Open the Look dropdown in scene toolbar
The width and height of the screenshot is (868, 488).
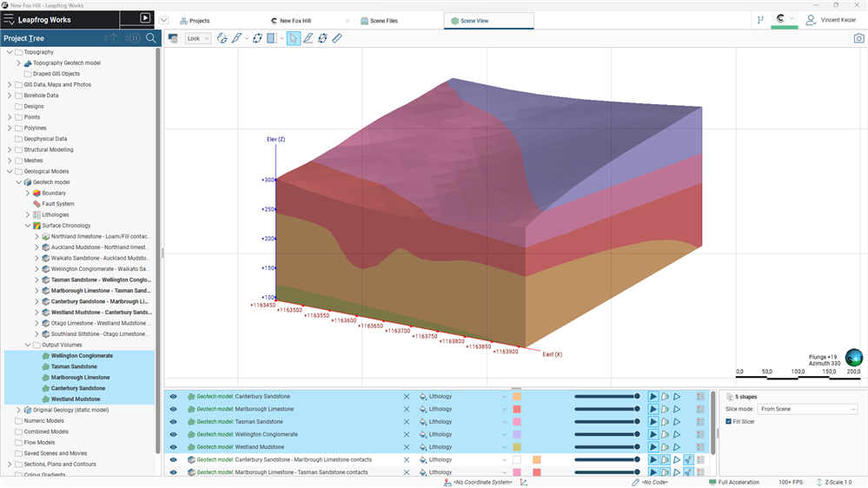tap(197, 38)
